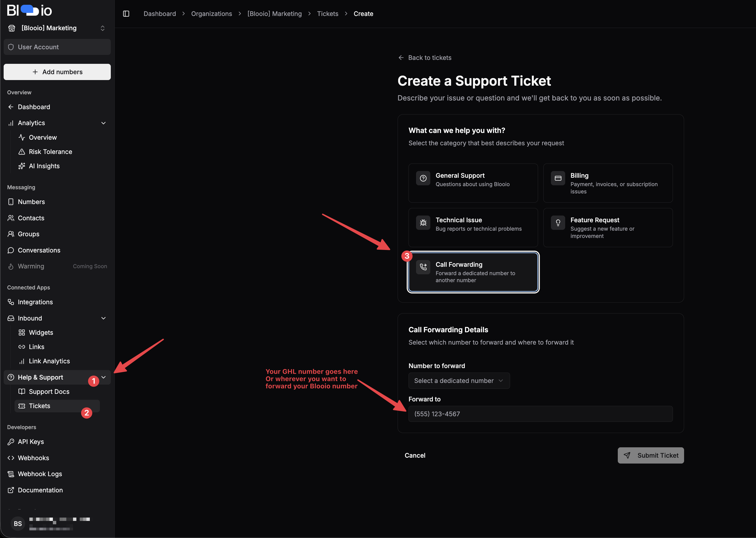The image size is (756, 538).
Task: Click the Warming item marked Coming Soon
Action: 57,266
